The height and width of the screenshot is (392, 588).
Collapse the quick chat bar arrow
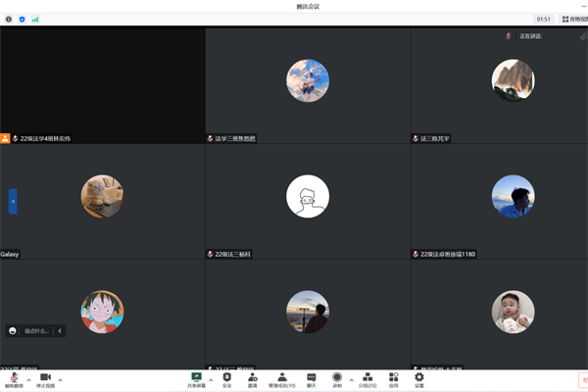60,331
